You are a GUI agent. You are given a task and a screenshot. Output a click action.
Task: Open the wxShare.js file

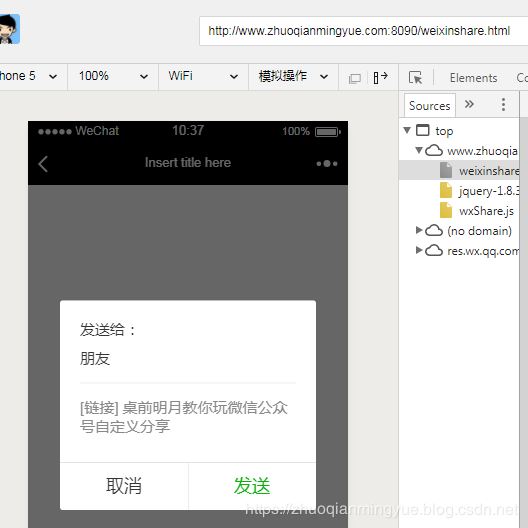coord(486,211)
